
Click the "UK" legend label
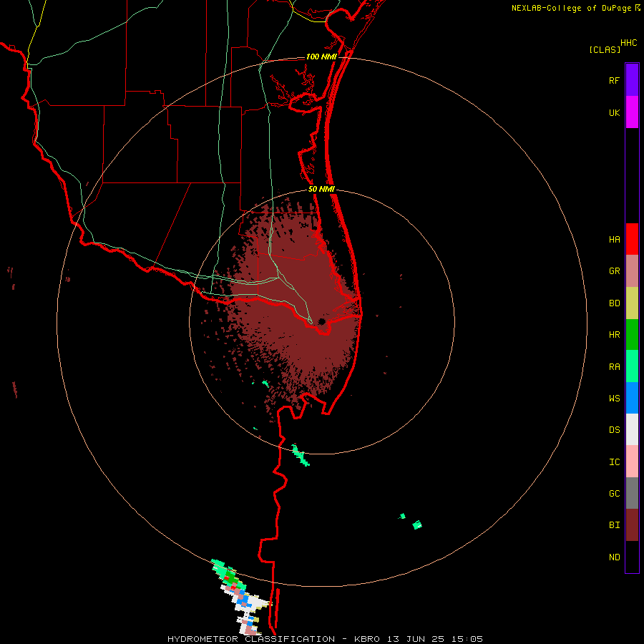tap(614, 113)
